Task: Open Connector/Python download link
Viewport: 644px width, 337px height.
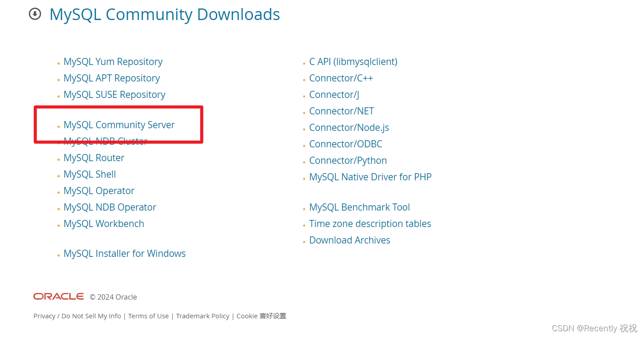Action: tap(348, 161)
